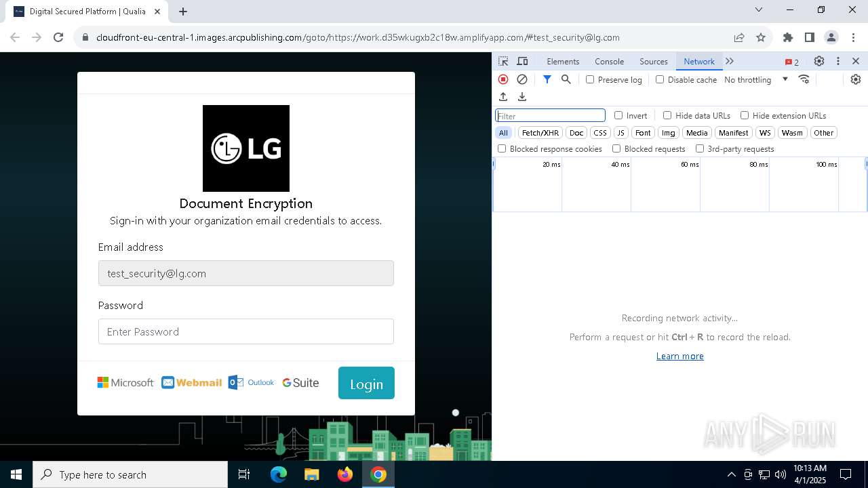The height and width of the screenshot is (488, 868).
Task: Click the Email address field
Action: 246,273
